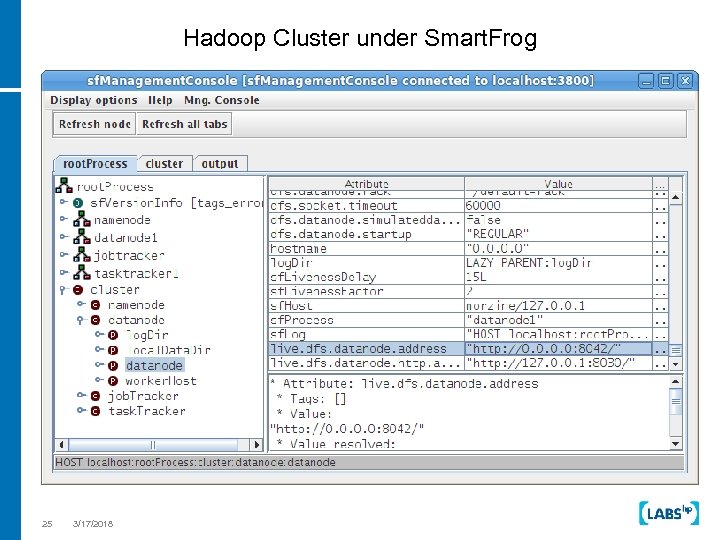Select the live.dfs.datanode.http.a... attribute row
Screen dimensions: 720x540
point(468,363)
